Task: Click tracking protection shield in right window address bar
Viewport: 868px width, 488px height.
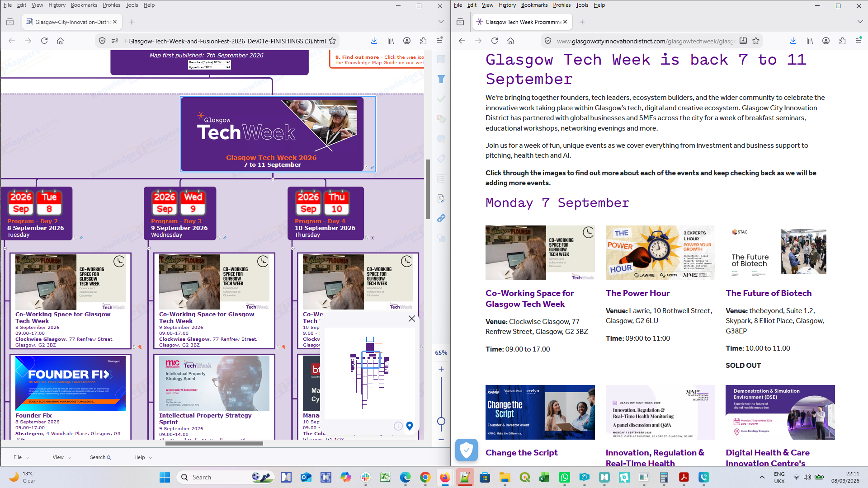Action: [x=548, y=41]
